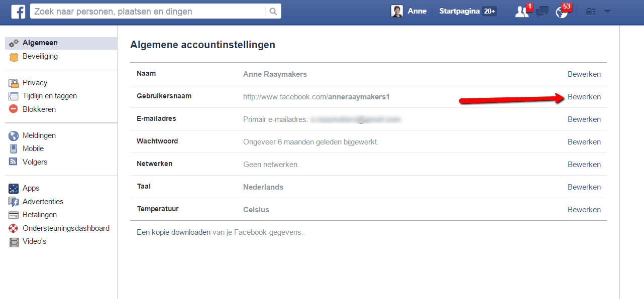Click the 'Celsius' temperature value

(256, 210)
